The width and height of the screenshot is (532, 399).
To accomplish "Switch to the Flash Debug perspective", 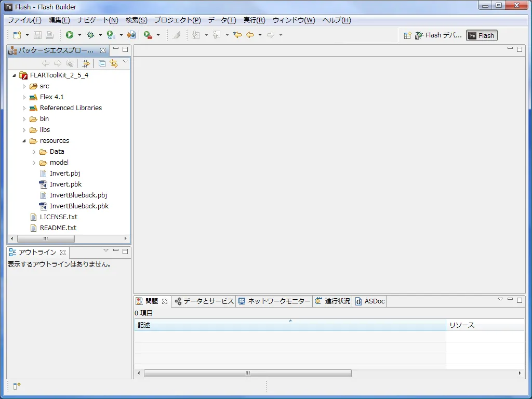I will 438,35.
